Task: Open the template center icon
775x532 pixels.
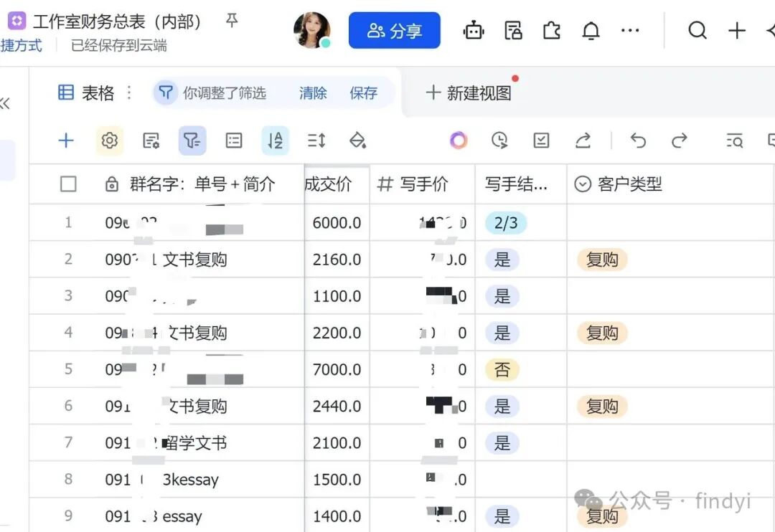Action: [513, 31]
